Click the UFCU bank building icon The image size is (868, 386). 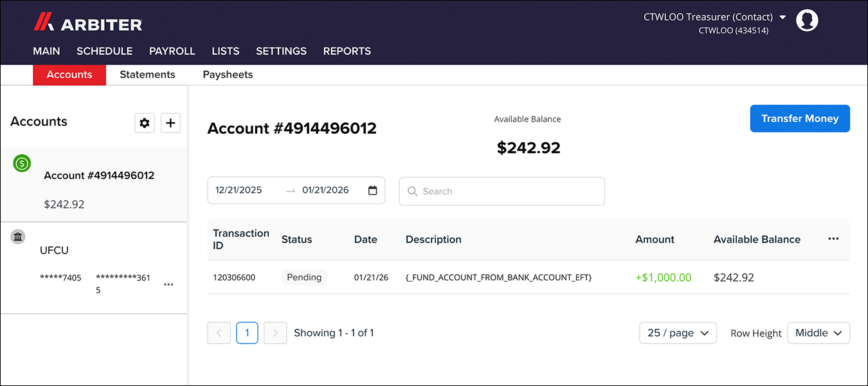pyautogui.click(x=19, y=237)
